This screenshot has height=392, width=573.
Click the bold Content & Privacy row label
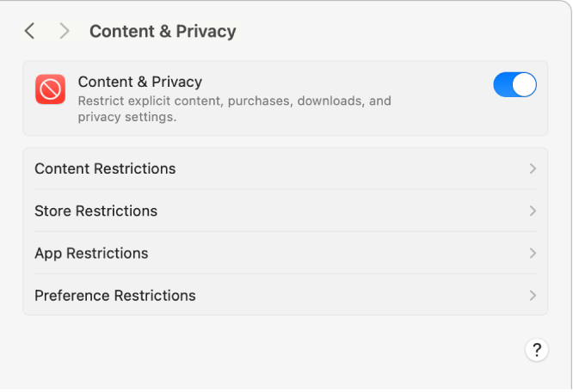click(x=139, y=83)
